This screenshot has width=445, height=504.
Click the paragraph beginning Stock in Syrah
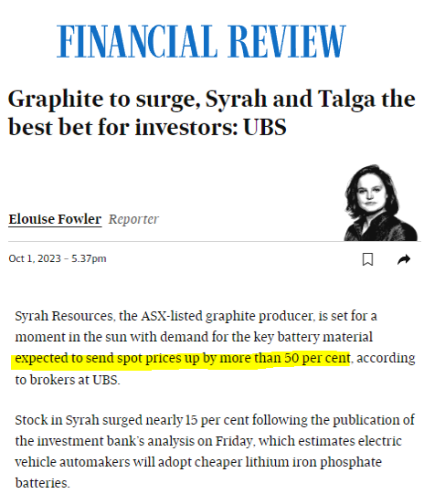click(215, 451)
